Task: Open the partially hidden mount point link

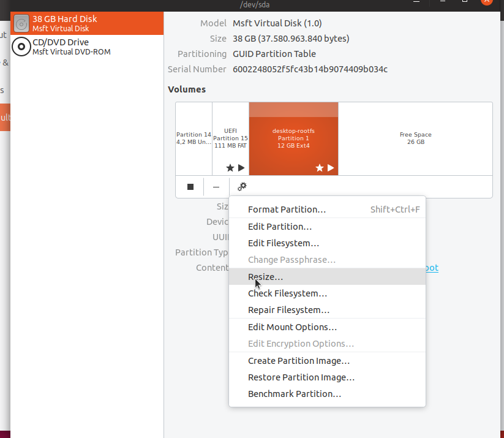Action: 432,268
